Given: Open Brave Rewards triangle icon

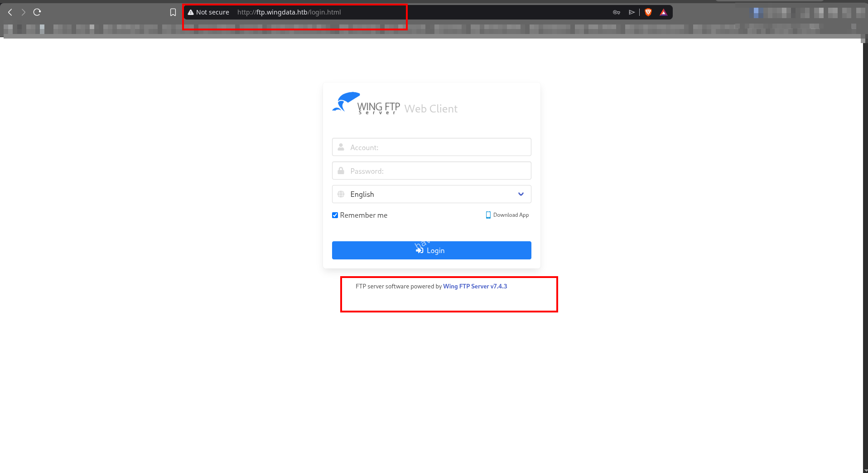Looking at the screenshot, I should [664, 12].
